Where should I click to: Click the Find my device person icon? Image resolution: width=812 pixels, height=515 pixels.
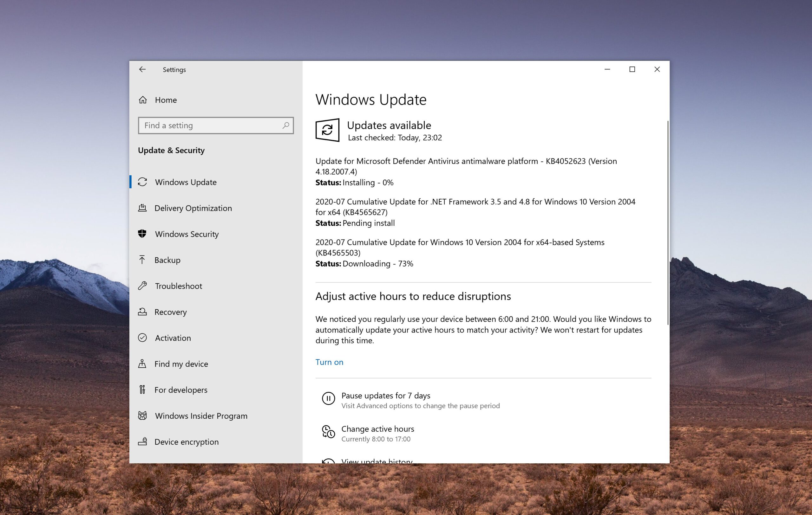[x=142, y=364]
